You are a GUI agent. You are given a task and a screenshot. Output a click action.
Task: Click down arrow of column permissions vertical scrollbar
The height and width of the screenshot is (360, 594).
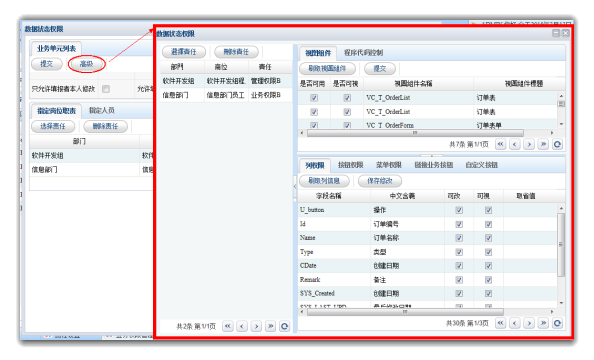(561, 303)
